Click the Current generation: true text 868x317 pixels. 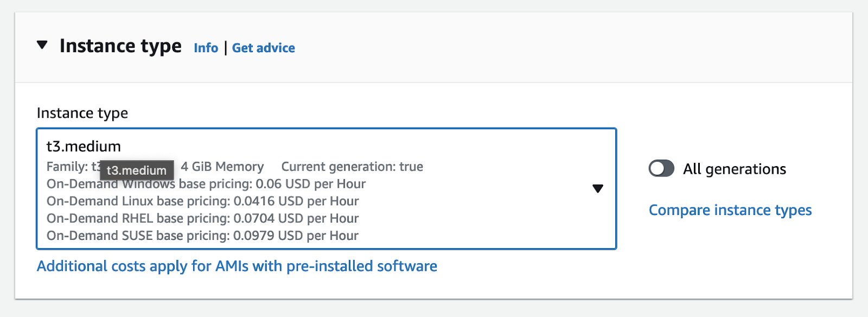352,167
